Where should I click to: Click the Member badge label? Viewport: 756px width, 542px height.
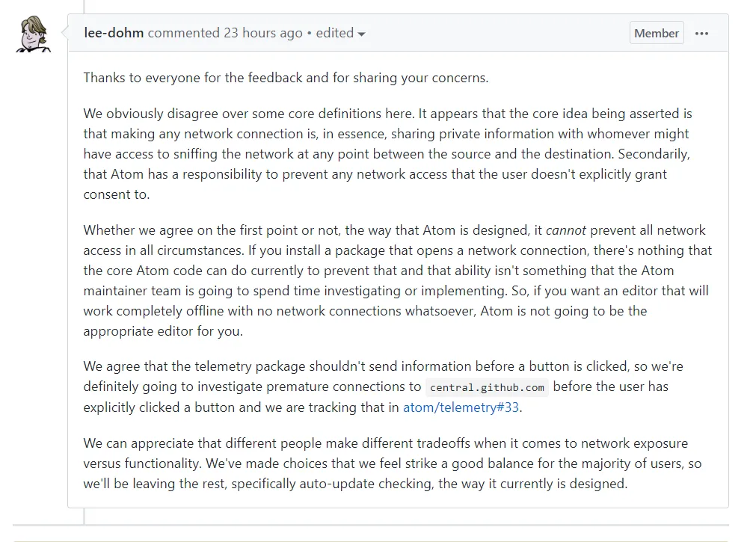[657, 34]
